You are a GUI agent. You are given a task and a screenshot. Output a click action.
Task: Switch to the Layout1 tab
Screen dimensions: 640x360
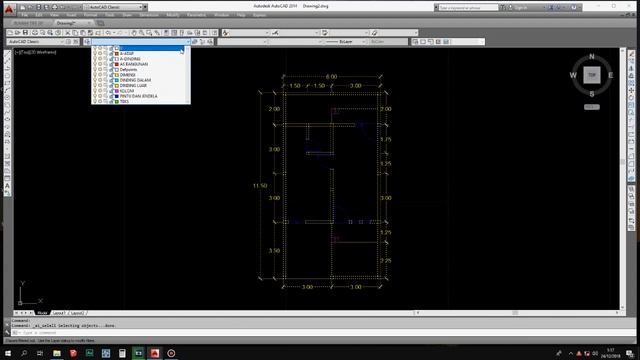(x=59, y=313)
